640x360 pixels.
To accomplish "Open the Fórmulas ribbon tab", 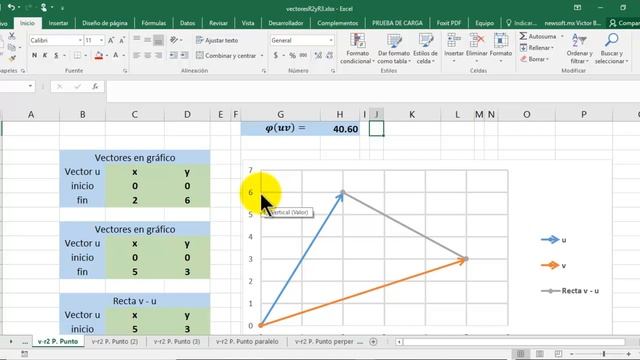I will 153,23.
